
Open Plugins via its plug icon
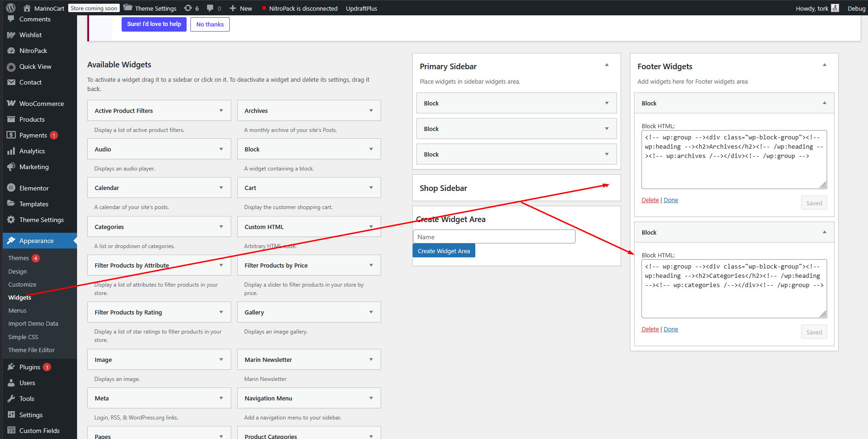[11, 367]
